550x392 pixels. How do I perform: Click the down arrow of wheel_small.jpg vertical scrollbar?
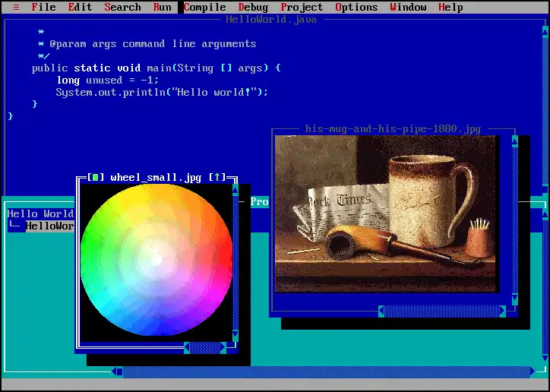click(x=235, y=334)
